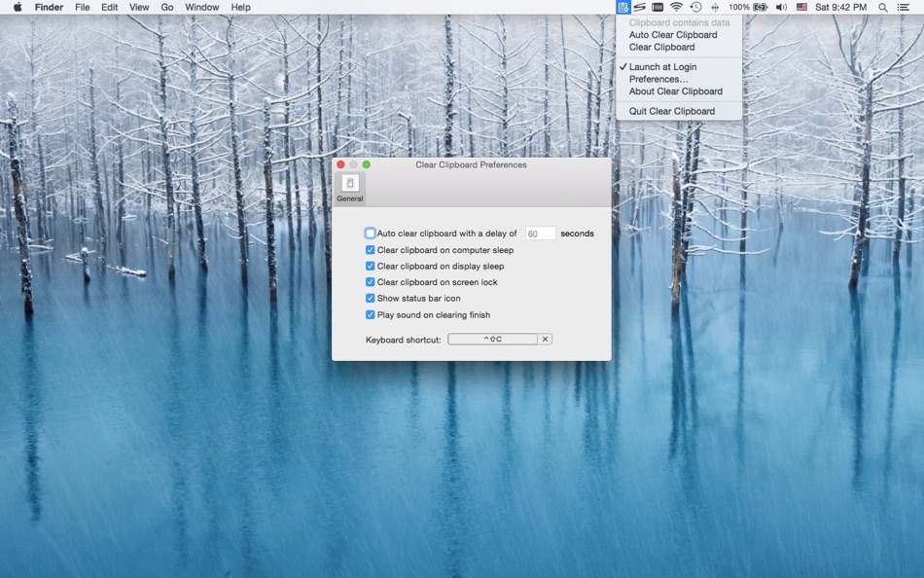The width and height of the screenshot is (924, 578).
Task: Click the Clear Clipboard status bar icon
Action: click(622, 7)
